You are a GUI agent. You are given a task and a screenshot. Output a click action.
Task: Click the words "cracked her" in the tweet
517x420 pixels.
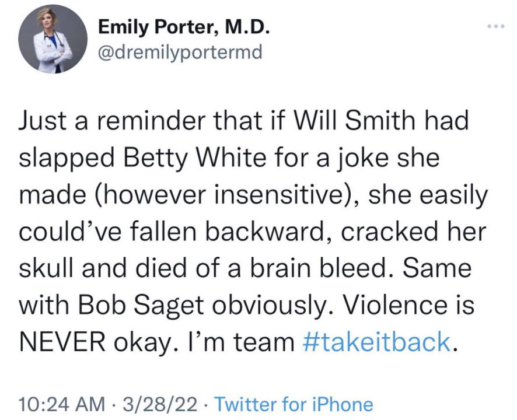414,231
